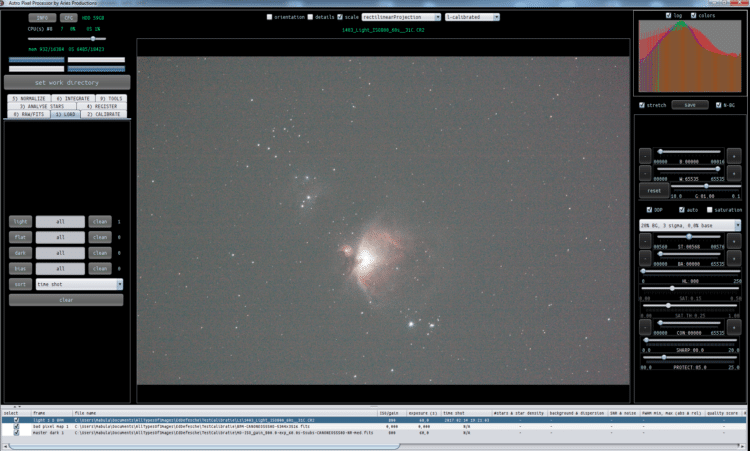
Task: Open the time shot sort dropdown
Action: click(79, 284)
